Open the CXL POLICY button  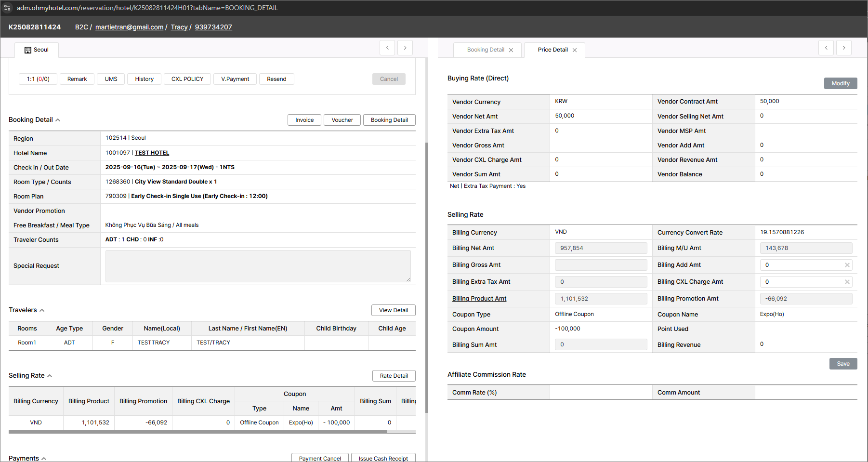coord(187,79)
